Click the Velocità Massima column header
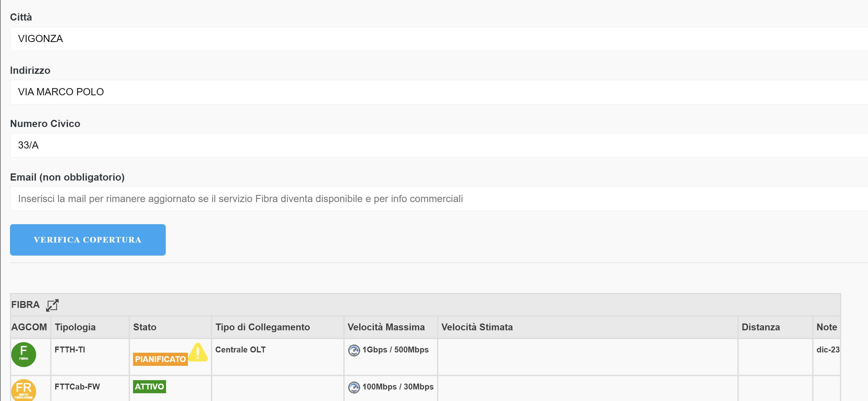Screen dimensions: 868x401 [386, 327]
